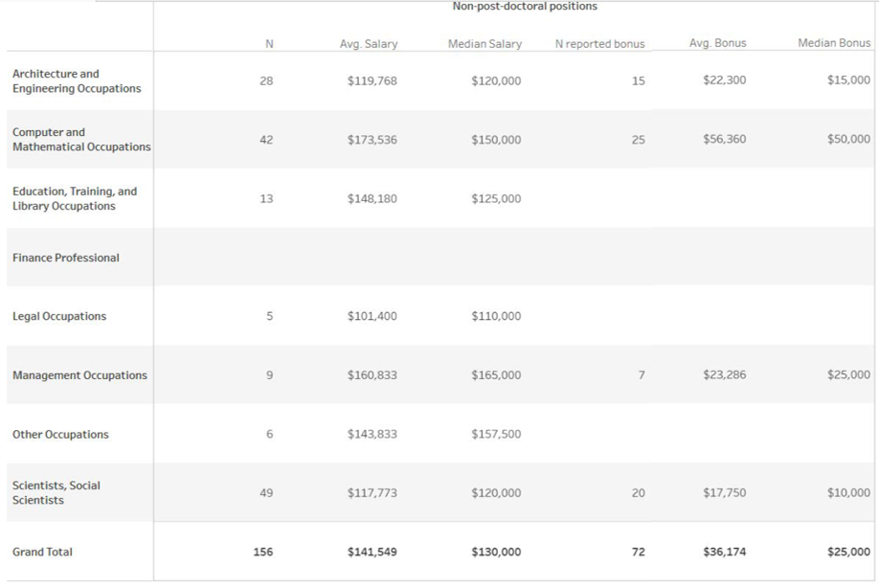Select the $36,174 Grand Total bonus cell
879x588 pixels.
724,553
